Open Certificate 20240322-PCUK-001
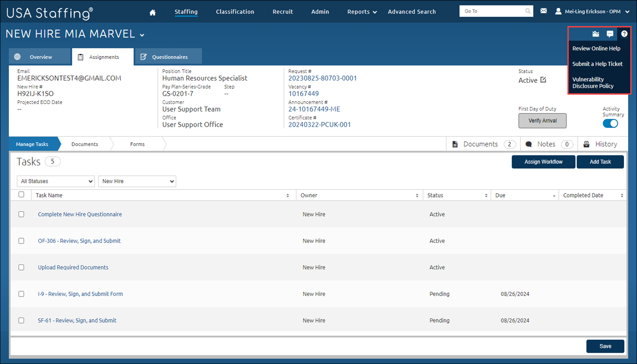 (x=319, y=125)
